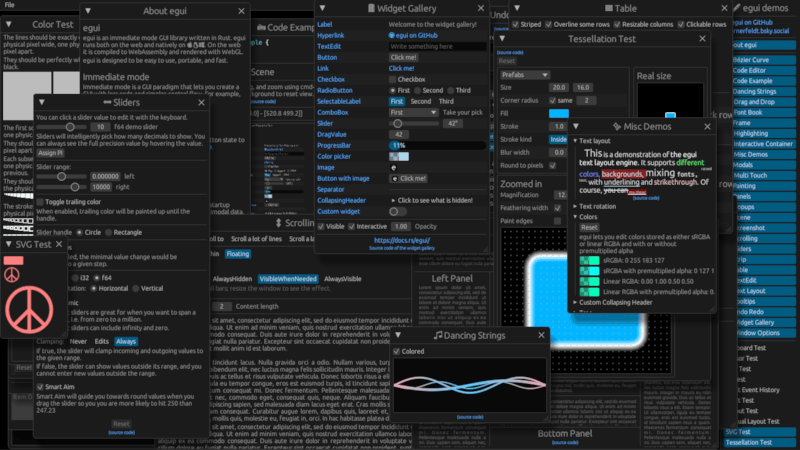The height and width of the screenshot is (450, 800).
Task: Collapse the Widget Gallery window triangle
Action: tap(324, 8)
